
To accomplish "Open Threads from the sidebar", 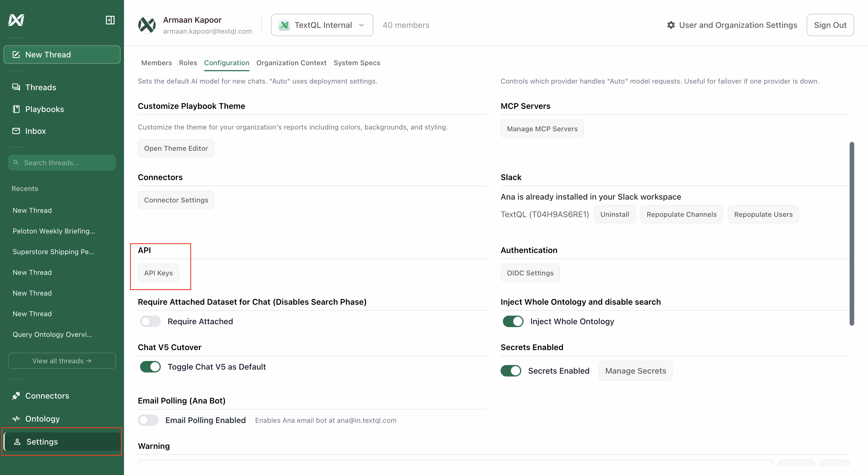I will click(x=40, y=87).
